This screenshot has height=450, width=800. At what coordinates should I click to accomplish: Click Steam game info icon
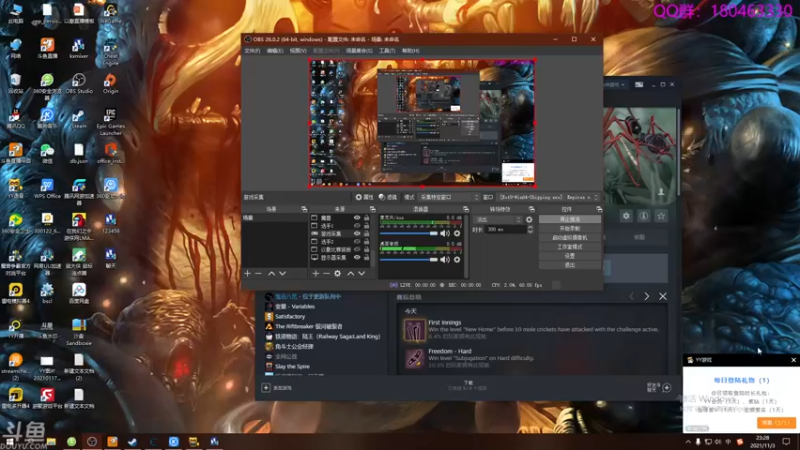[644, 216]
